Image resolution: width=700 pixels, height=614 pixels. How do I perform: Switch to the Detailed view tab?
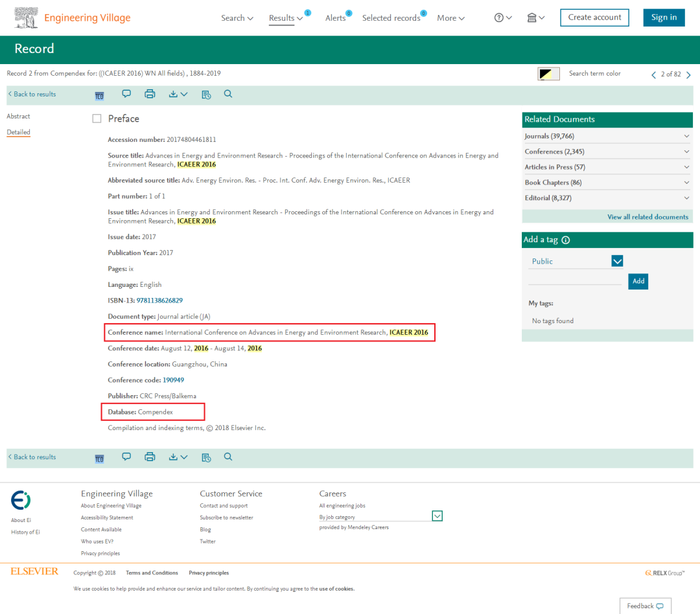click(x=18, y=132)
